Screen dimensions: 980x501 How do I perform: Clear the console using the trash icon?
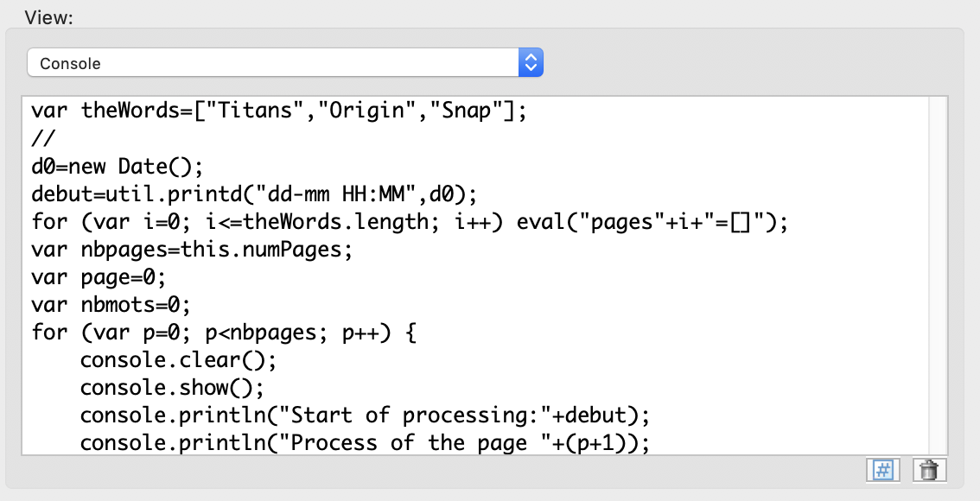coord(928,470)
